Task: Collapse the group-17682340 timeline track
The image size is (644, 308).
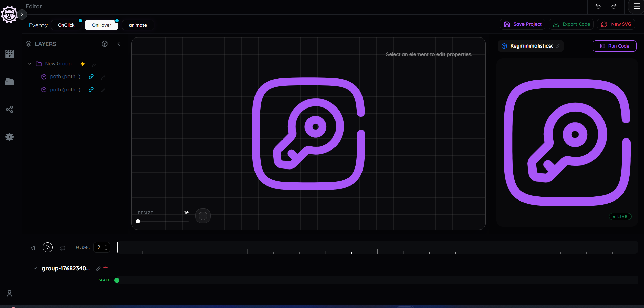Action: (x=35, y=268)
